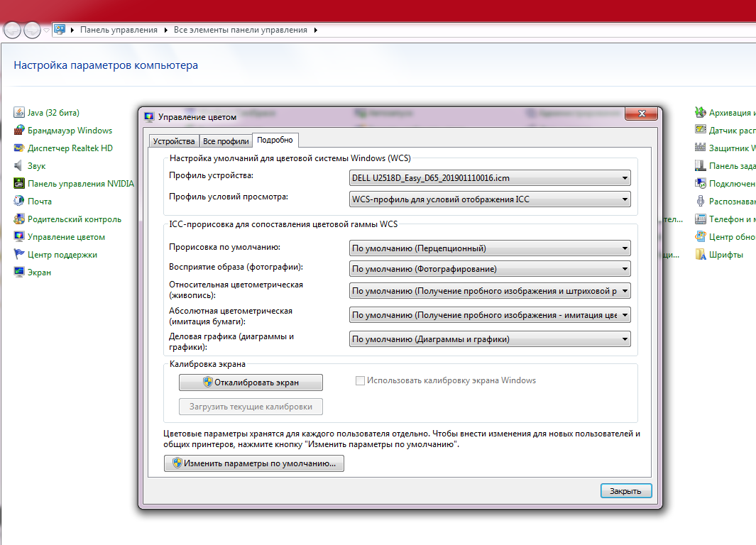Image resolution: width=756 pixels, height=545 pixels.
Task: Click the Звук speaker icon
Action: [19, 166]
